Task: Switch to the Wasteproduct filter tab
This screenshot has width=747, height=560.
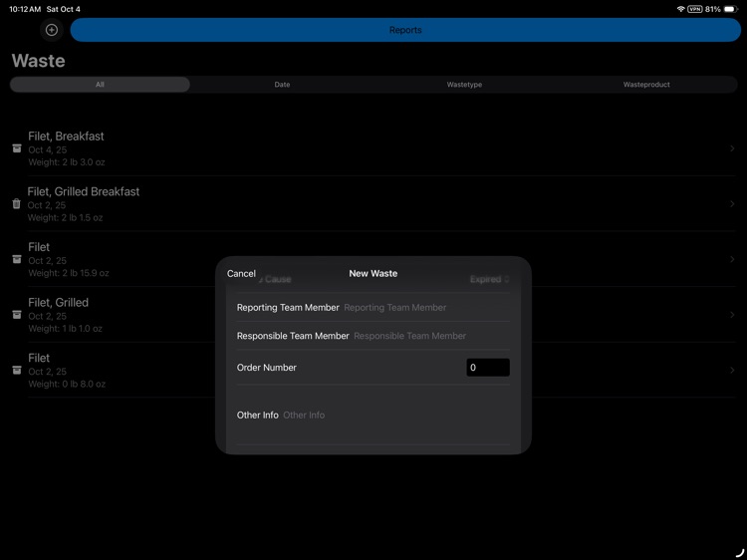Action: coord(646,85)
